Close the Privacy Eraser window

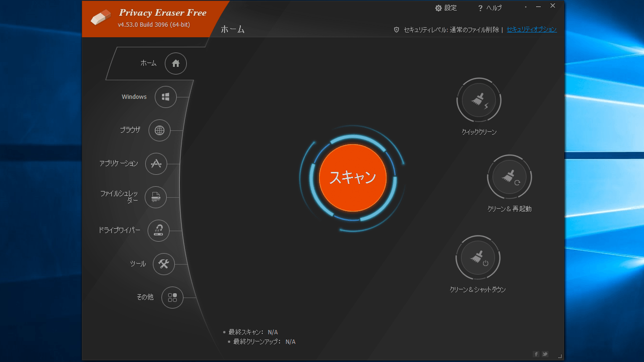point(553,6)
